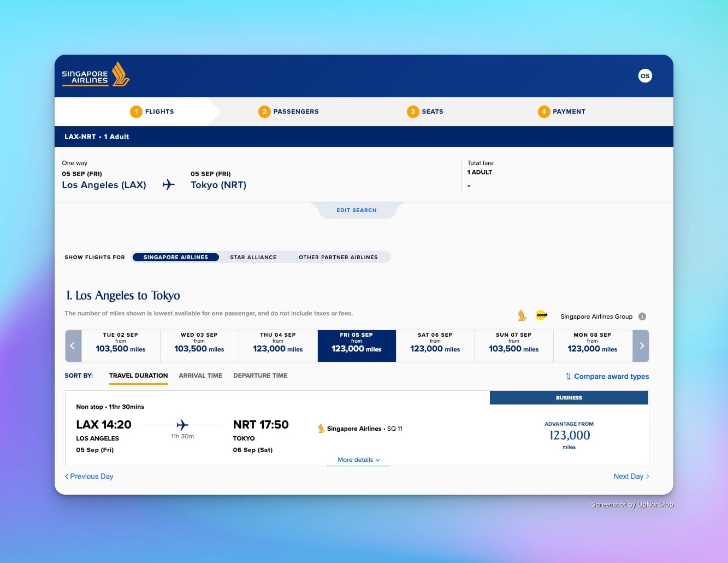Expand More details for flight SQ 11

coord(358,460)
